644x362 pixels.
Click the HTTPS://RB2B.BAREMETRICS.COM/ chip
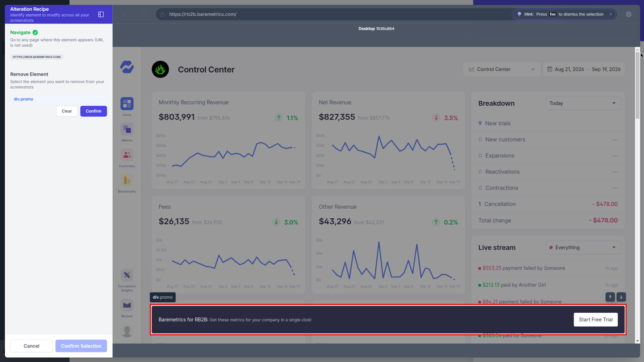tap(37, 57)
